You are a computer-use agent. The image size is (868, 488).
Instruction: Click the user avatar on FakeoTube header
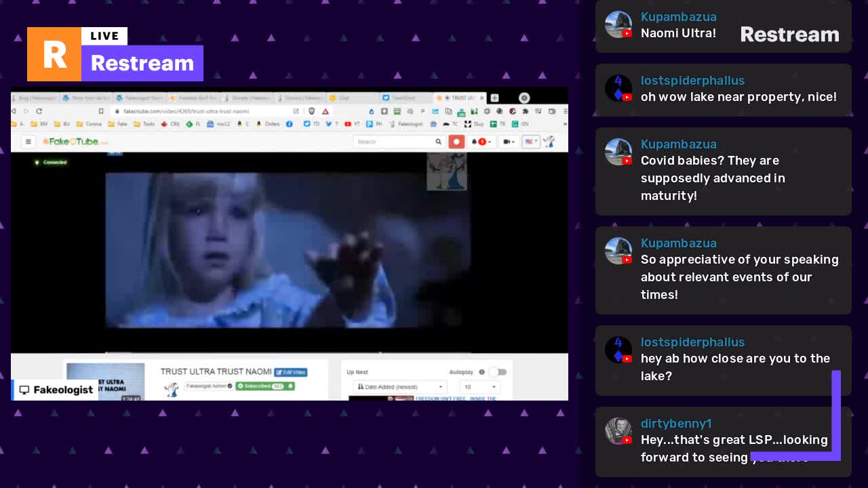point(549,142)
